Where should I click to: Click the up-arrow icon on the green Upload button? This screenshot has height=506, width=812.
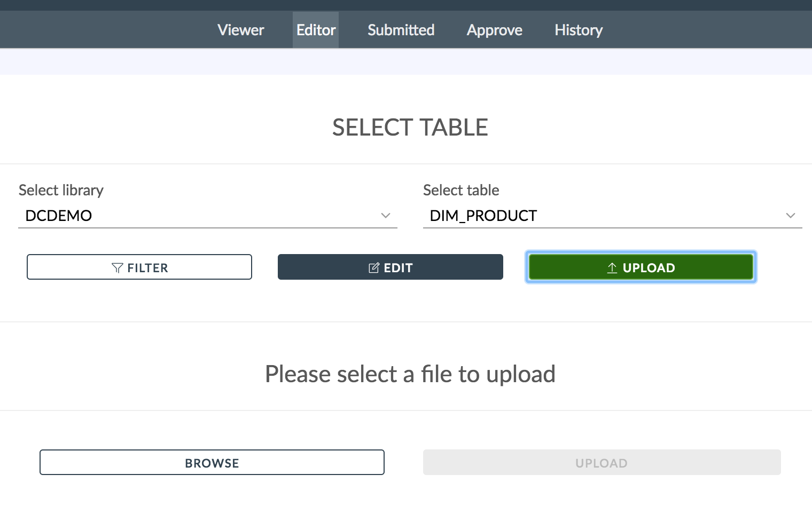click(612, 268)
